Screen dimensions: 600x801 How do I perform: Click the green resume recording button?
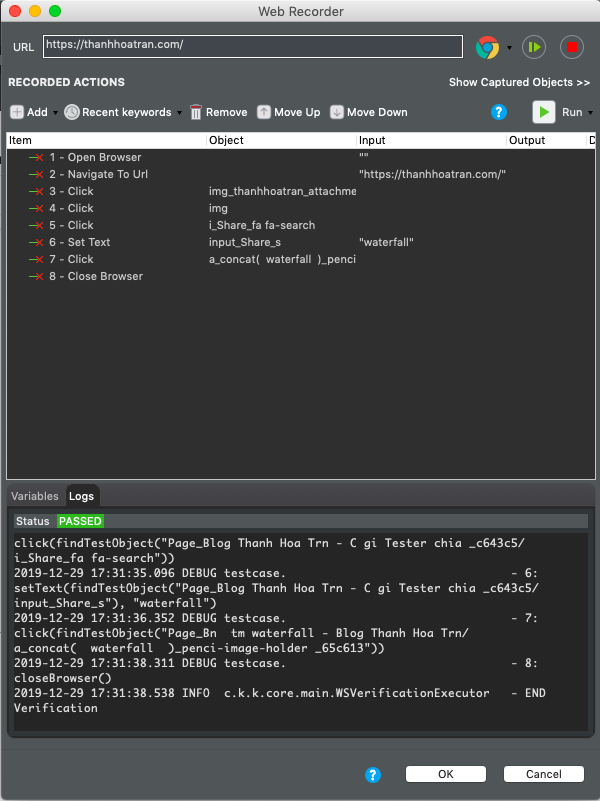[x=534, y=48]
